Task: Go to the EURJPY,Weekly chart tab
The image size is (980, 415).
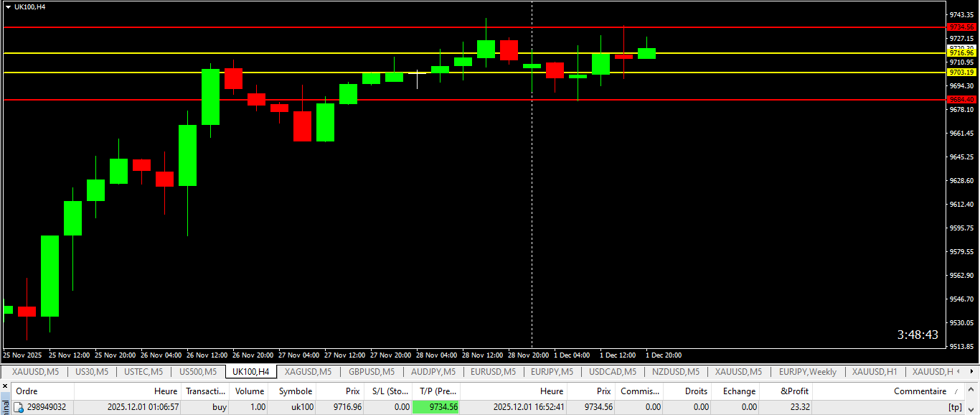Action: [x=808, y=372]
